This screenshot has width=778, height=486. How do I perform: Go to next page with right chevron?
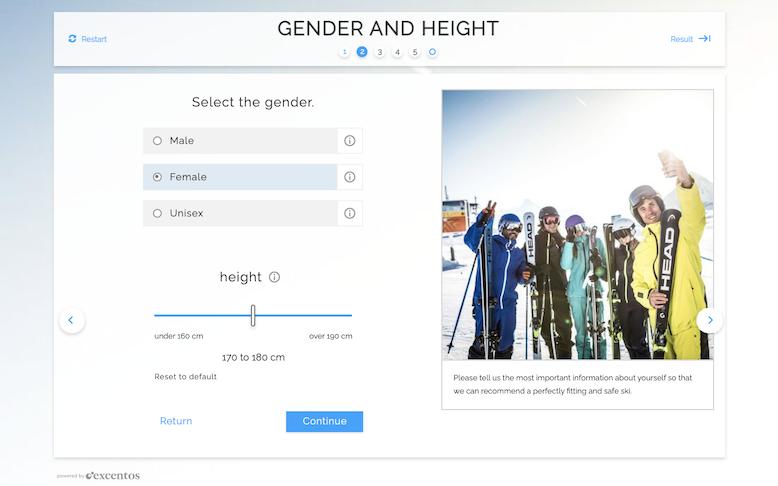710,320
